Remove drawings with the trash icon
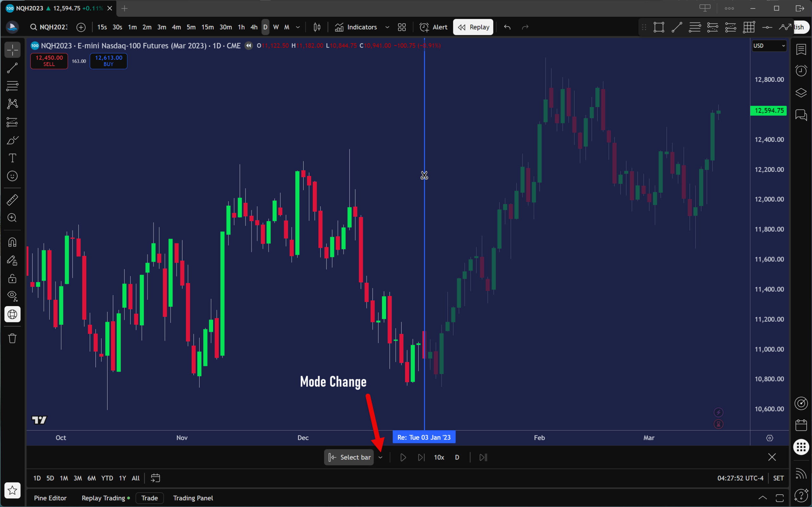Screen dimensions: 812x507 click(12, 338)
